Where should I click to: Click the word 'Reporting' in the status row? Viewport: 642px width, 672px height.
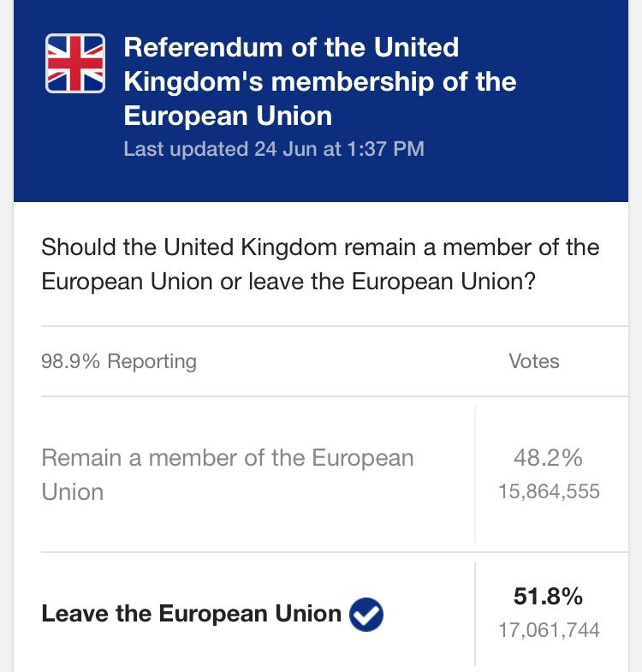tap(152, 362)
